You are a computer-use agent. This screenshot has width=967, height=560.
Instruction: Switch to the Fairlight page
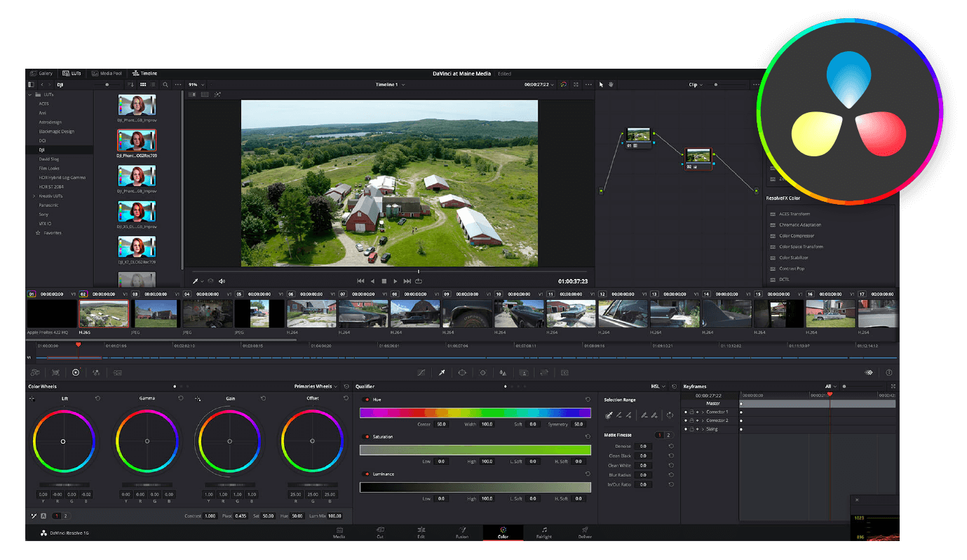pos(544,533)
